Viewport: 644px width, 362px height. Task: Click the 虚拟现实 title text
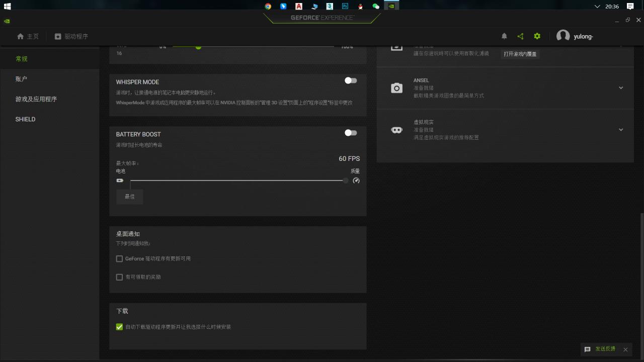point(423,122)
